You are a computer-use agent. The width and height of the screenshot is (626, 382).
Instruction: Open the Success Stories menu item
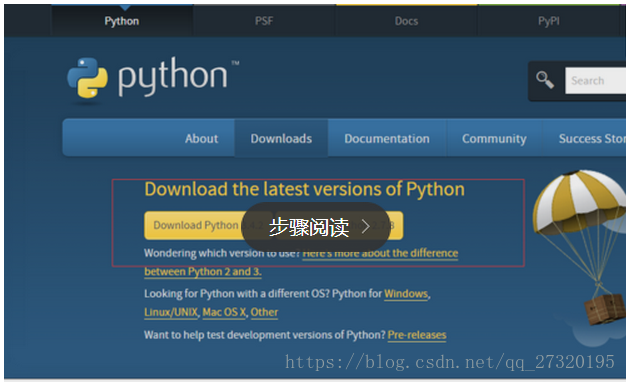point(592,139)
